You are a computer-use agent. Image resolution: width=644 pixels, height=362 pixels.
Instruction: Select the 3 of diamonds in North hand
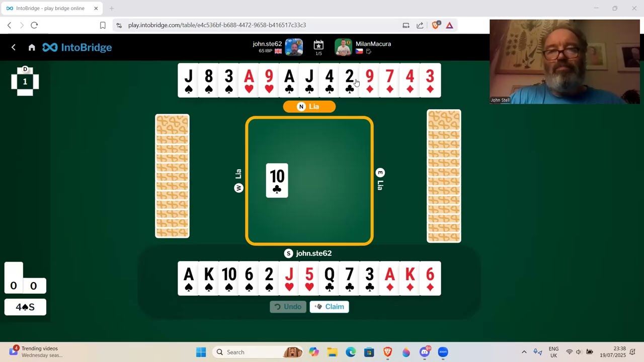tap(430, 80)
